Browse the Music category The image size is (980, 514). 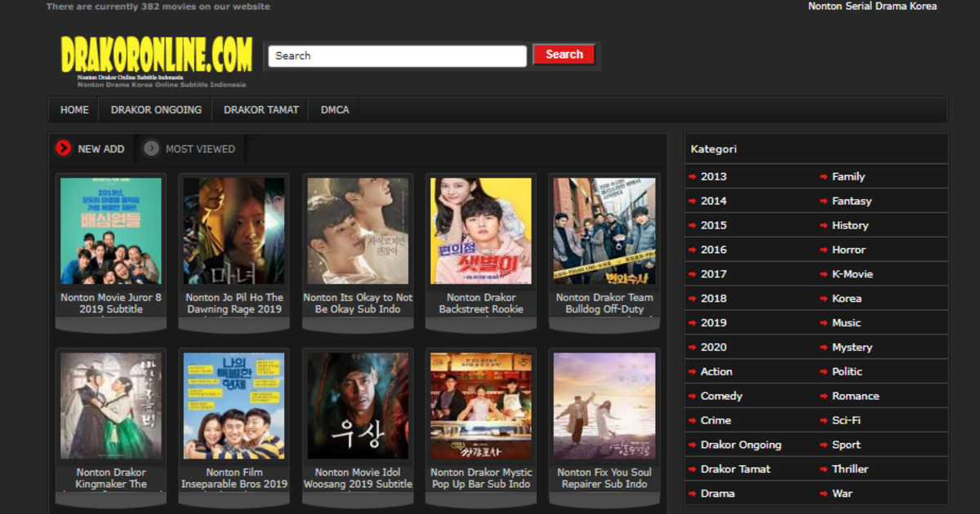[x=846, y=323]
